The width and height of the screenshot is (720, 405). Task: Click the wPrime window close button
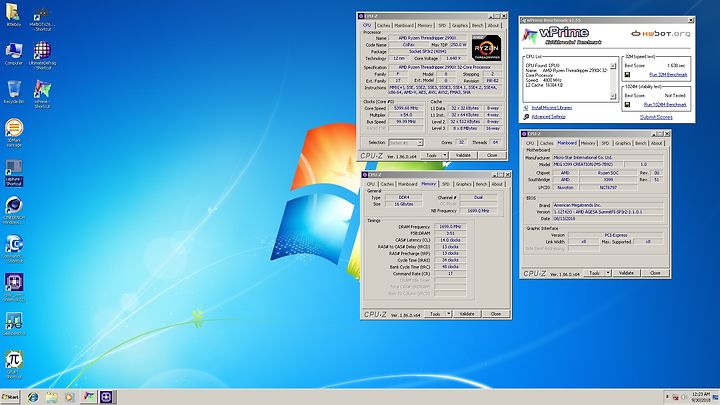691,20
